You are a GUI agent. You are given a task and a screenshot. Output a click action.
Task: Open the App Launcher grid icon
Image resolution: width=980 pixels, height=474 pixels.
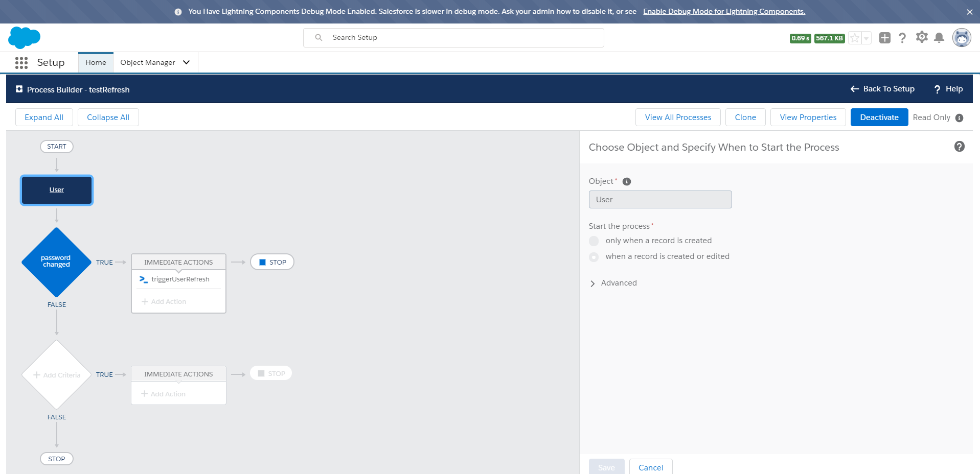pyautogui.click(x=21, y=63)
